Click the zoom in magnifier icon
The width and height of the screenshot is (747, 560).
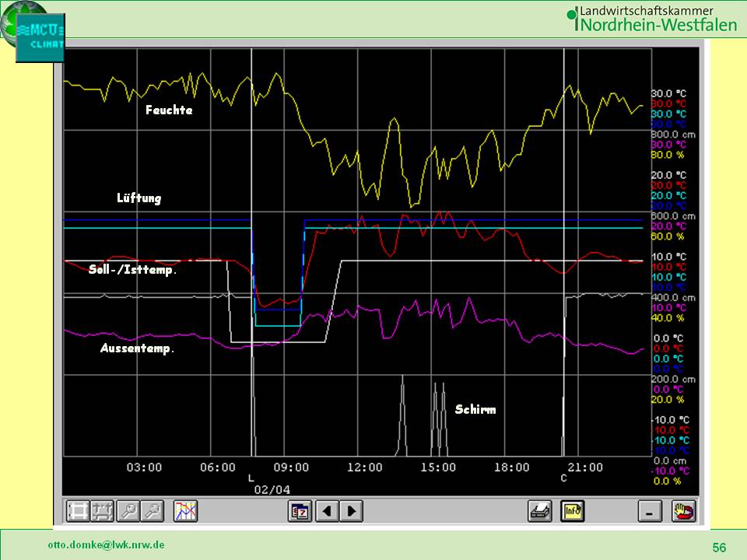(x=128, y=511)
